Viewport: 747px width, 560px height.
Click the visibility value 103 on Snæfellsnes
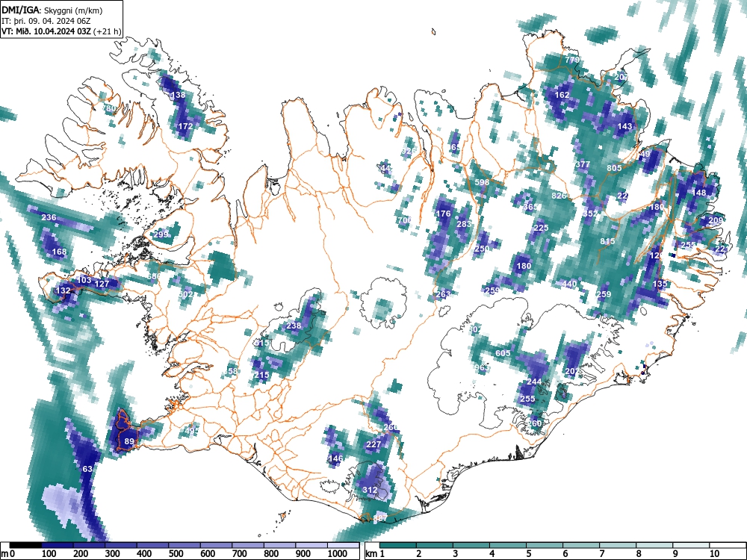click(84, 280)
